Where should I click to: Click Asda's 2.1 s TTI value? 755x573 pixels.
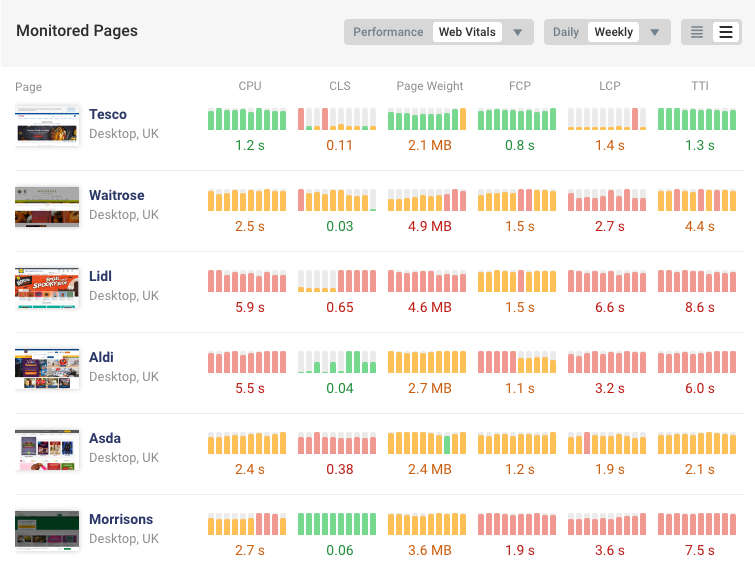(700, 469)
